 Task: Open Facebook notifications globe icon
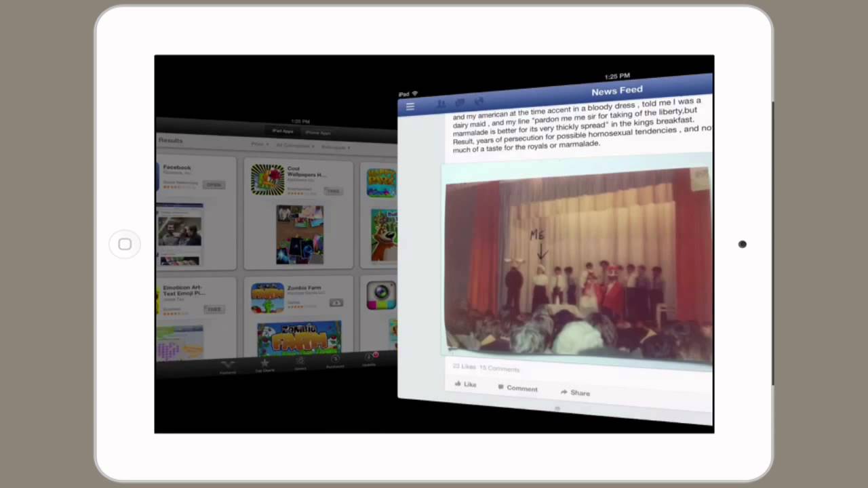pos(479,101)
